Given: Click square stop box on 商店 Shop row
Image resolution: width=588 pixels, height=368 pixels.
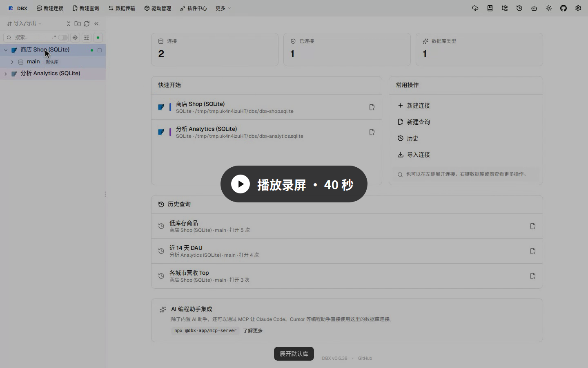Looking at the screenshot, I should tap(100, 50).
